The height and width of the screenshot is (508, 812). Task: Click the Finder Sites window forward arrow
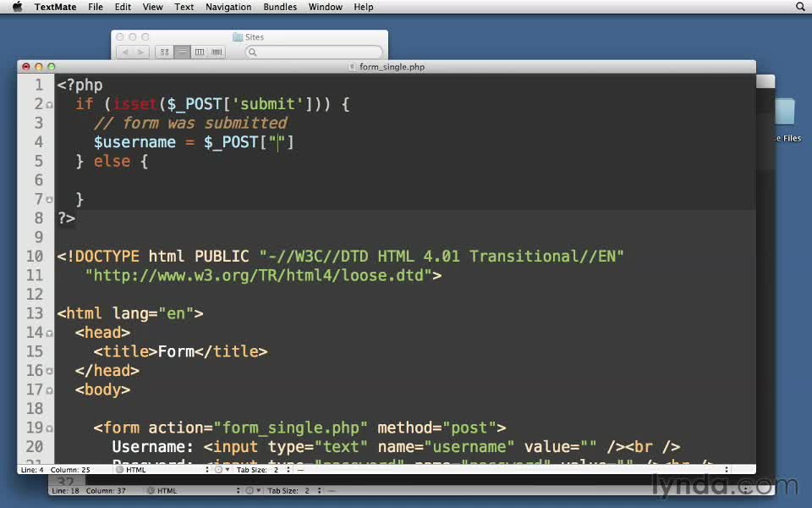141,52
